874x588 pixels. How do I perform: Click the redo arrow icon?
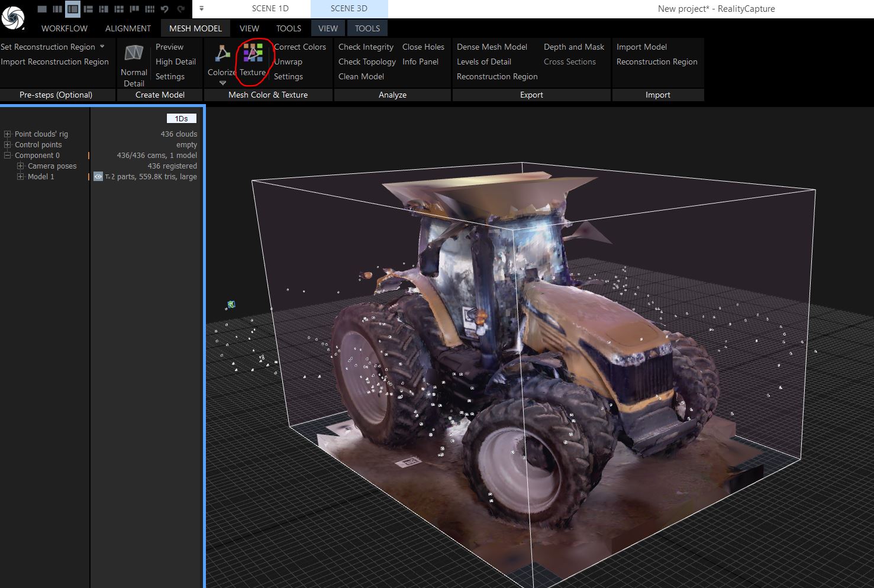click(180, 9)
